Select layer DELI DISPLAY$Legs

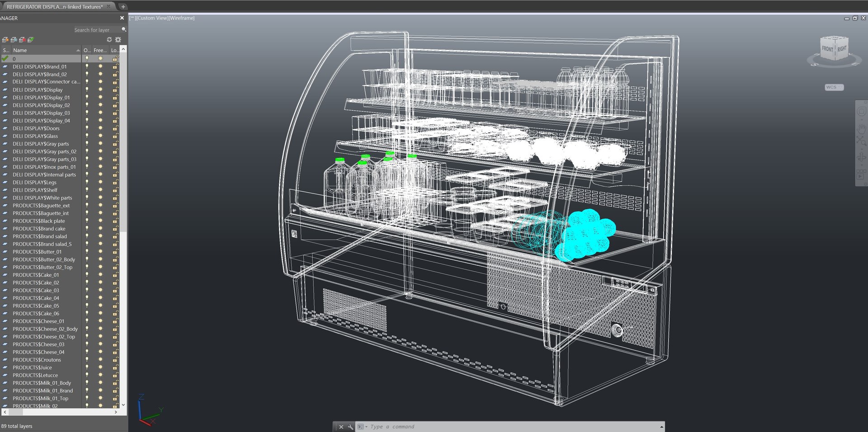click(34, 183)
